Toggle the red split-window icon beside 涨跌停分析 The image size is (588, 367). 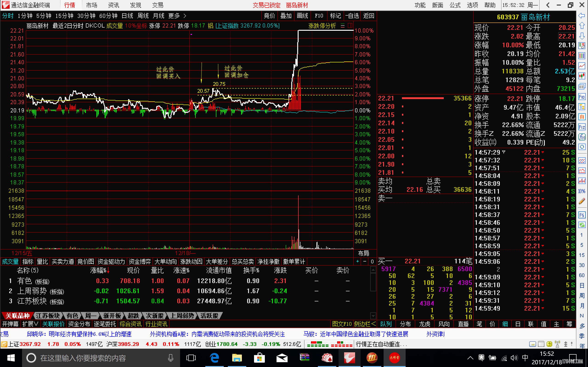(350, 25)
